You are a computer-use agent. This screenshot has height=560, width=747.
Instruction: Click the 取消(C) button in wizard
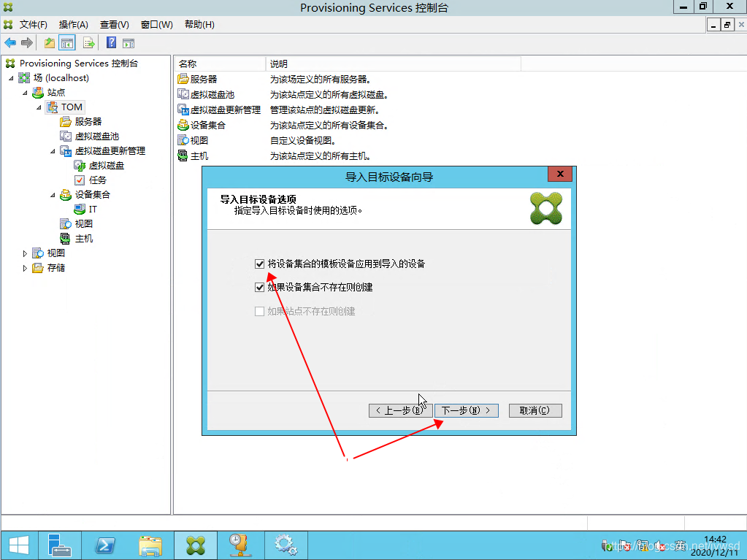pyautogui.click(x=535, y=410)
